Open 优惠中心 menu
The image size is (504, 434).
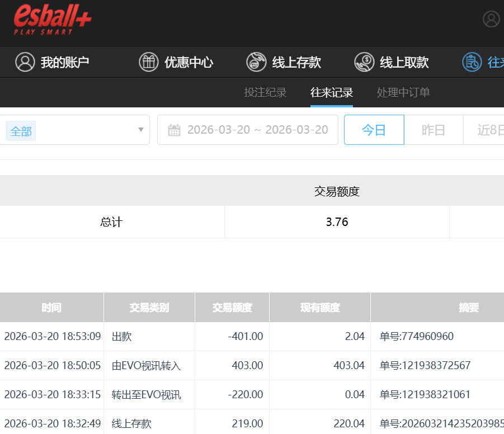point(189,62)
